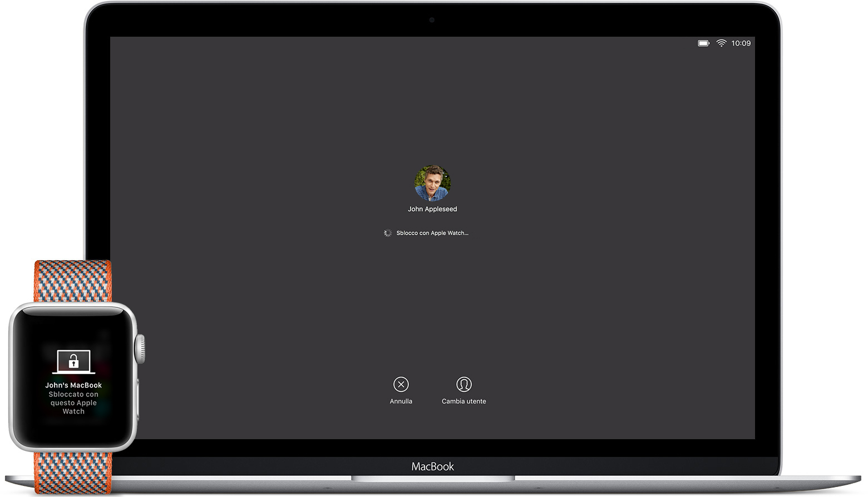Click the 10:09 clock in menu bar
868x497 pixels.
(x=741, y=43)
